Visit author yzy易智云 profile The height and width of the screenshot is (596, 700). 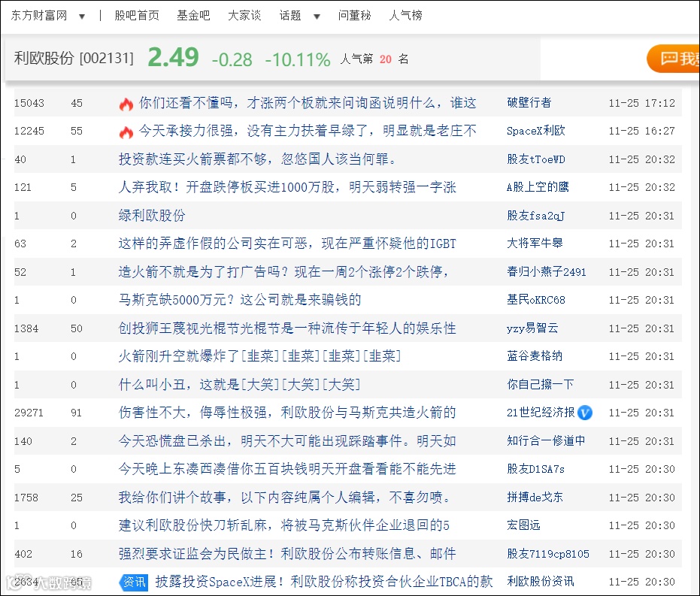click(x=532, y=328)
